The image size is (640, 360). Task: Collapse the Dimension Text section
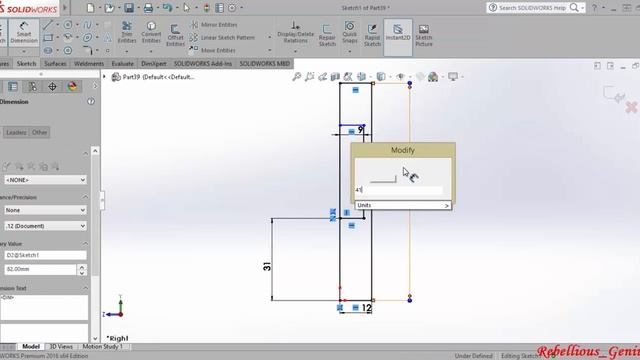point(85,288)
